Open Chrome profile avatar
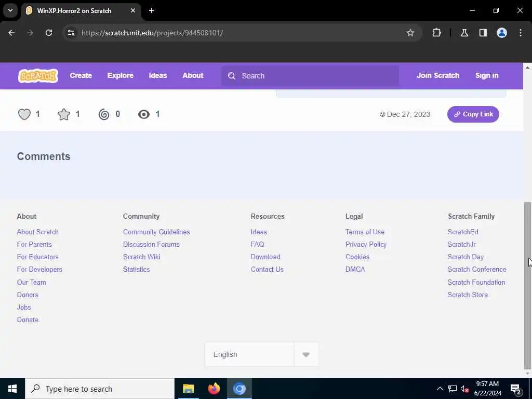 pos(502,33)
